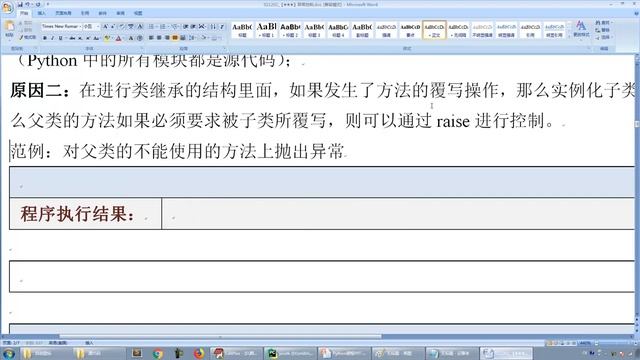Open line spacing options

click(x=192, y=38)
